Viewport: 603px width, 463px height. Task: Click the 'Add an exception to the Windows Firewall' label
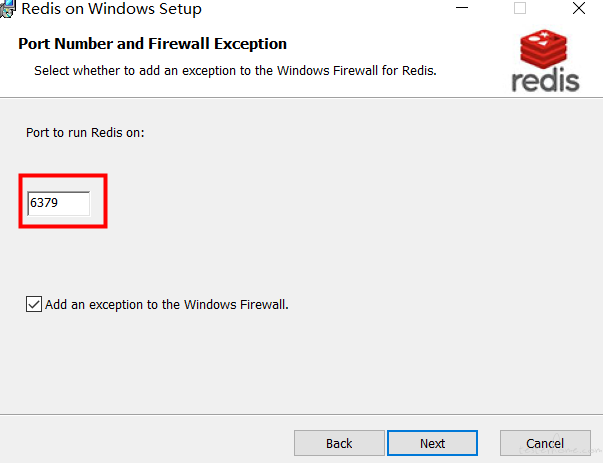tap(167, 305)
